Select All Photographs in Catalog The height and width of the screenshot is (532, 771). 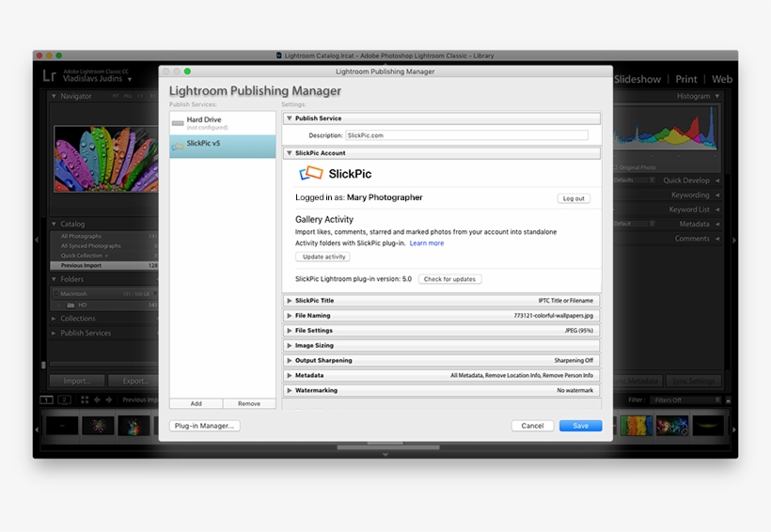tap(104, 237)
